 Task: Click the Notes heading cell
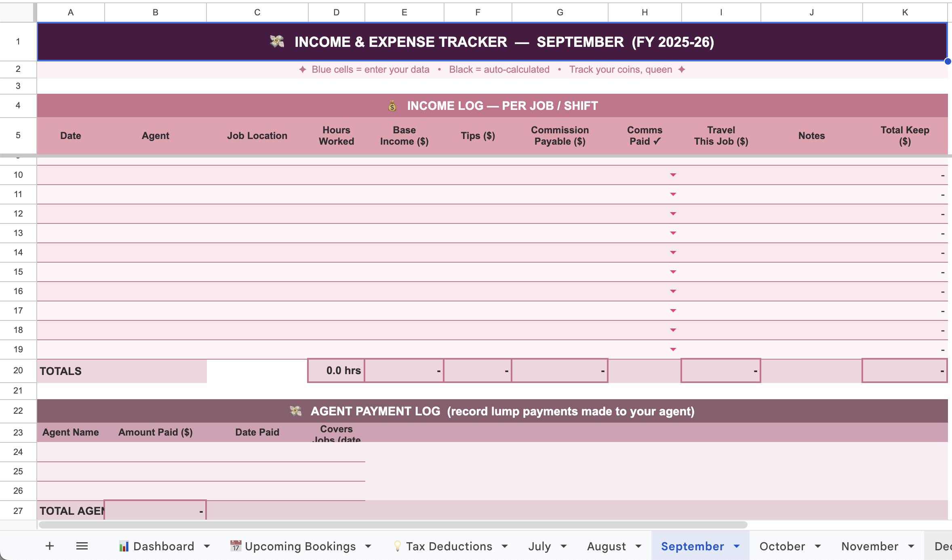812,136
